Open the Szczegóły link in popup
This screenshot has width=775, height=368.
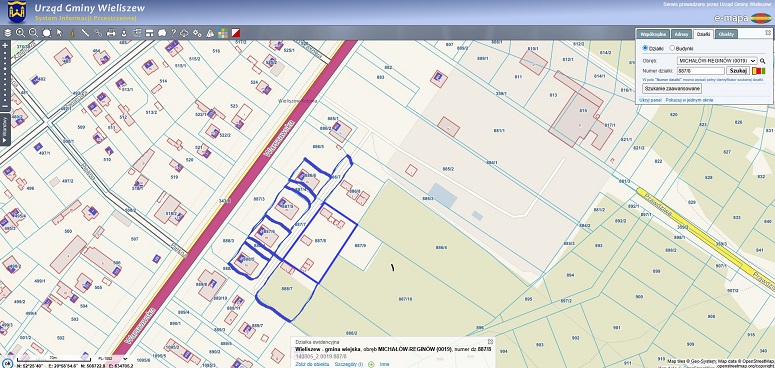tap(348, 364)
